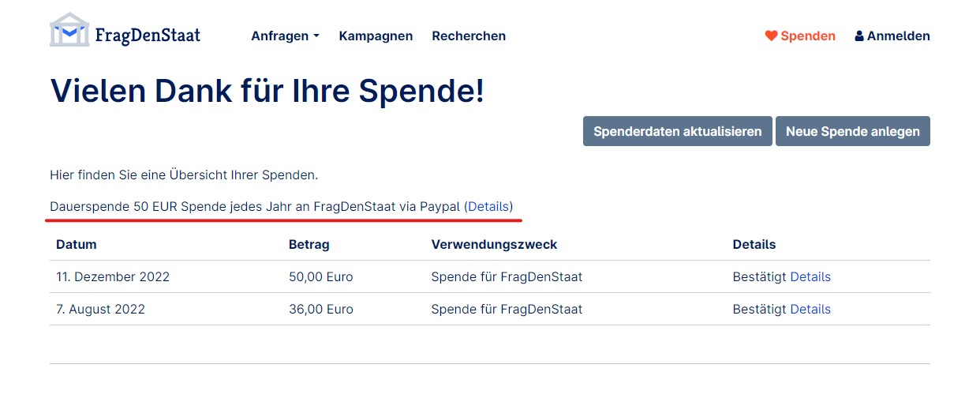Click the Betrag column header
The width and height of the screenshot is (980, 402).
309,245
